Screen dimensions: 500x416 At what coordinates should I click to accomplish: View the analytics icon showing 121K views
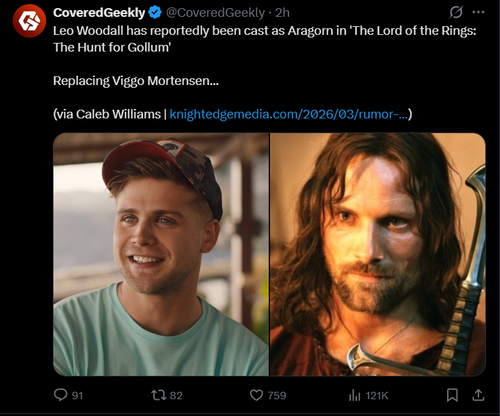[355, 396]
